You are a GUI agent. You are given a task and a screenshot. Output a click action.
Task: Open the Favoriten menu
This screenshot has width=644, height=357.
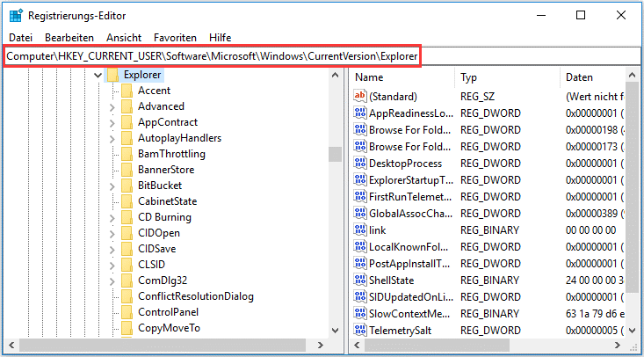[x=176, y=38]
